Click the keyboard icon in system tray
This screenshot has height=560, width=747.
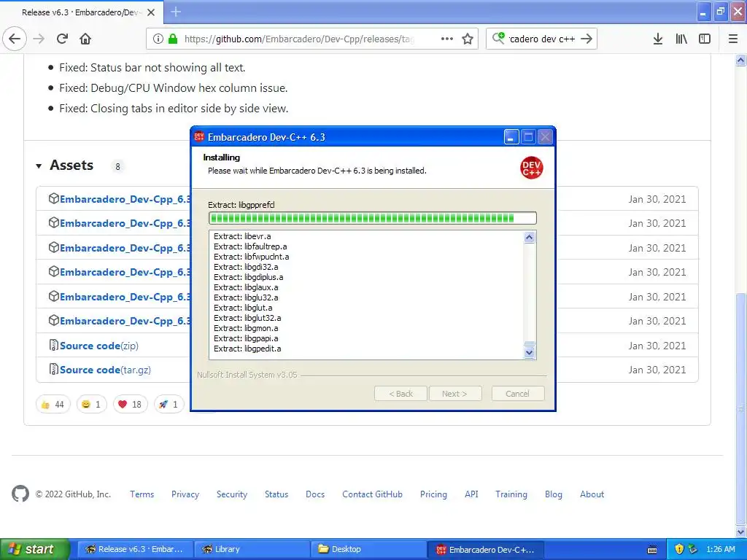pos(652,550)
